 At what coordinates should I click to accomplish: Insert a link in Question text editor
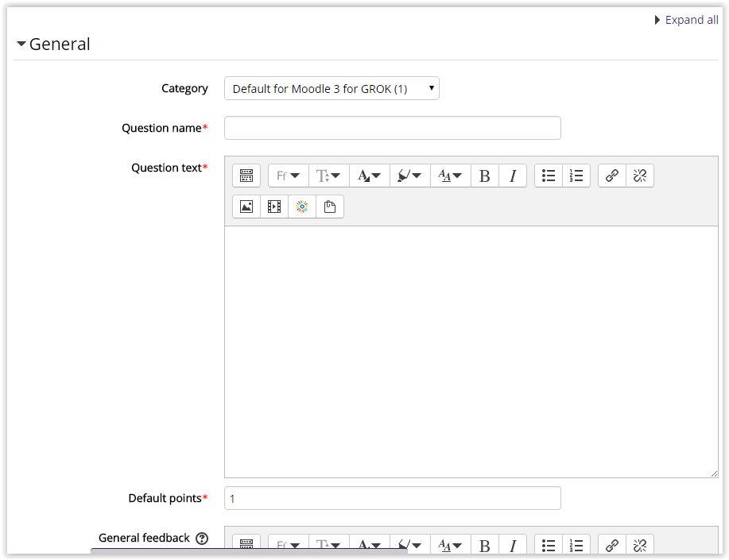click(612, 176)
